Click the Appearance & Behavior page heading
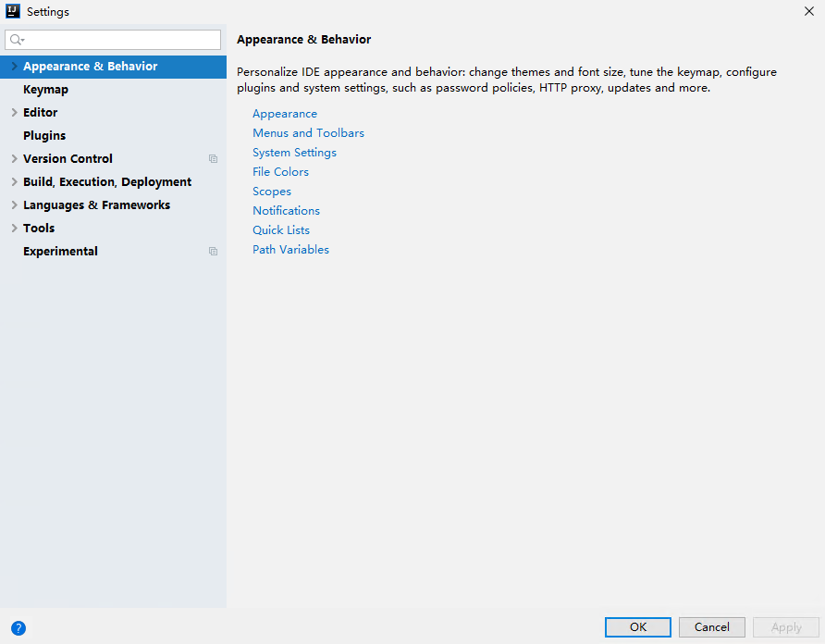 303,40
